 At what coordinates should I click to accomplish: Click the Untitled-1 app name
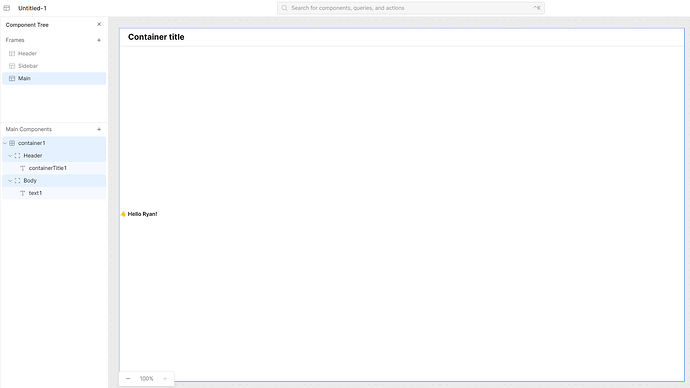coord(32,8)
